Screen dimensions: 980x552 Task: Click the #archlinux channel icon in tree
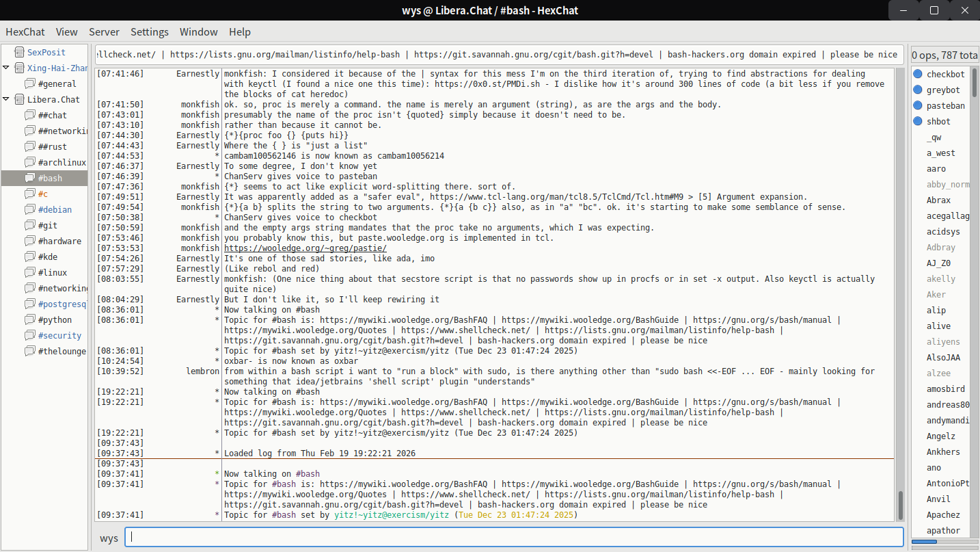point(29,162)
